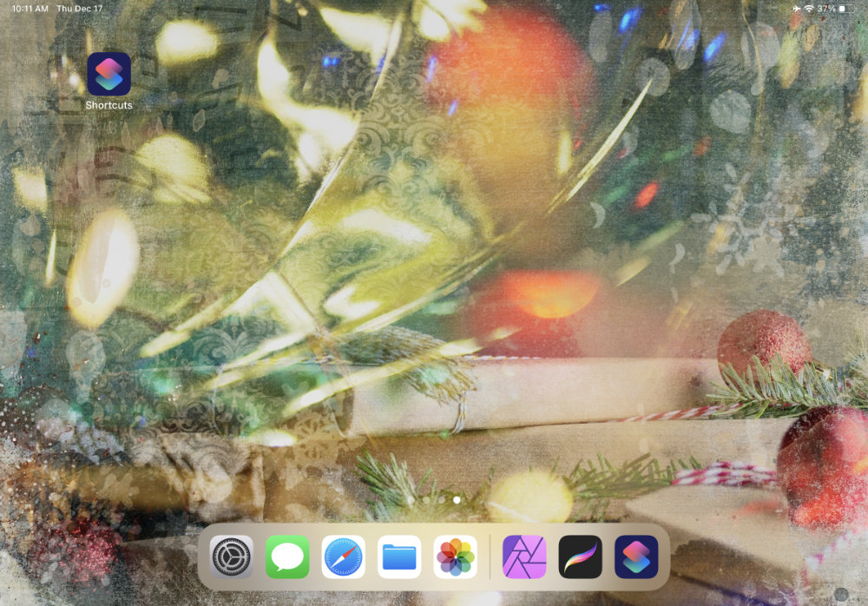Open the Files app in the dock

pyautogui.click(x=399, y=557)
